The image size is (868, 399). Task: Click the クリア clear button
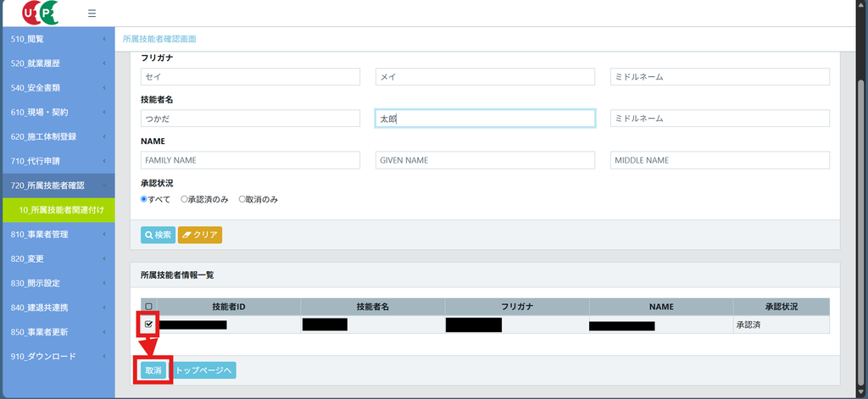point(200,235)
